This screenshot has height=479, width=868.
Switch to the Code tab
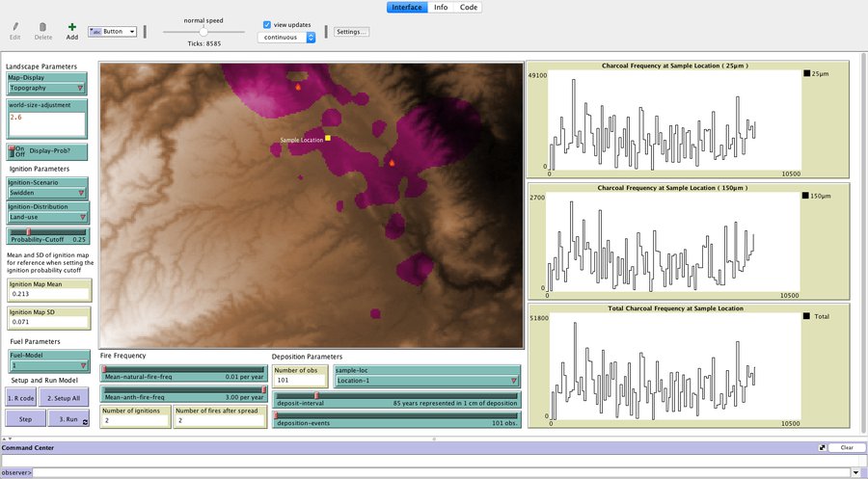(x=469, y=7)
